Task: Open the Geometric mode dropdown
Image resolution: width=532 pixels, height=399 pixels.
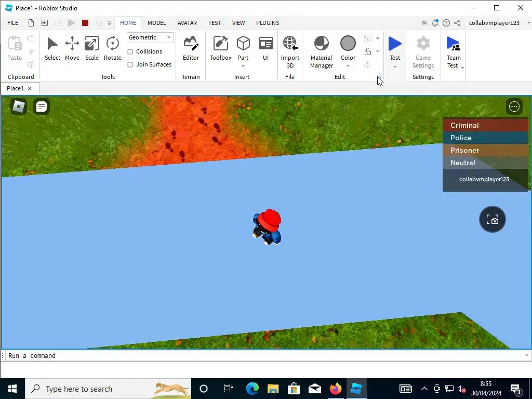Action: pyautogui.click(x=150, y=37)
